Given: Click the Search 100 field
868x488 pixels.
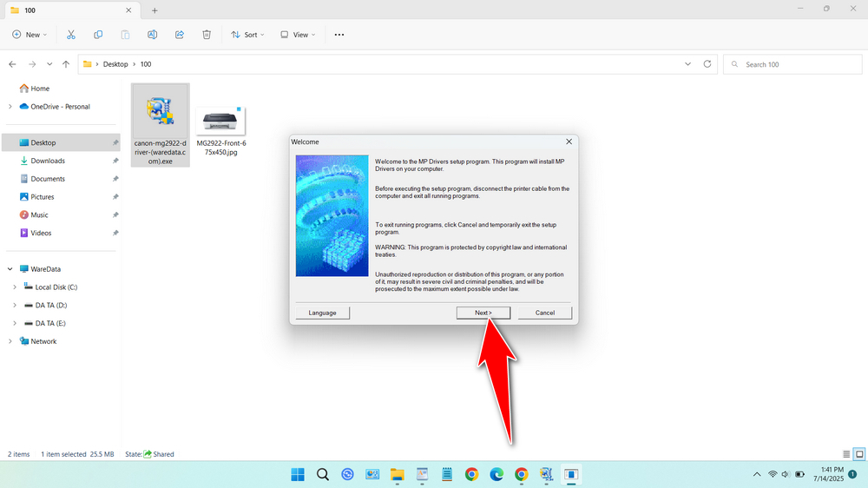Looking at the screenshot, I should pos(792,64).
